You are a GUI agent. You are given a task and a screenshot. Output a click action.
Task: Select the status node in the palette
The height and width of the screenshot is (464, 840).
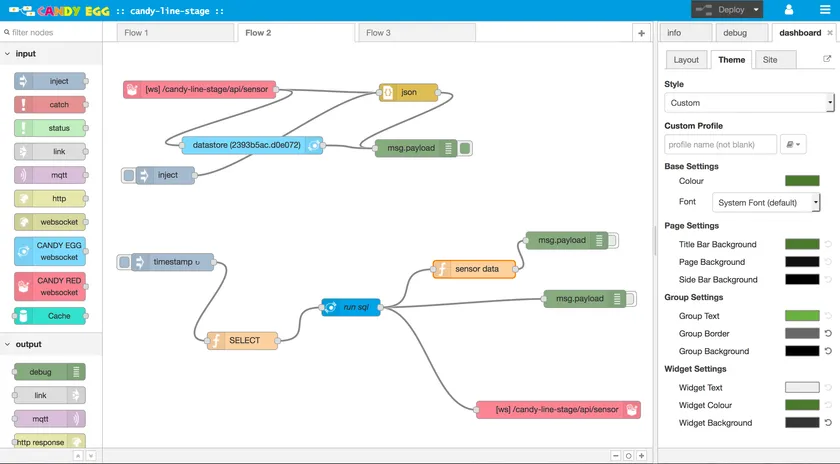(x=50, y=128)
